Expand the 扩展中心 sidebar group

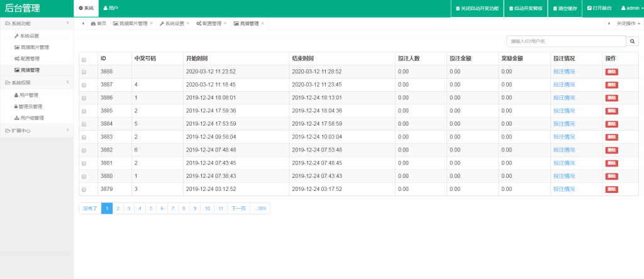tap(37, 131)
